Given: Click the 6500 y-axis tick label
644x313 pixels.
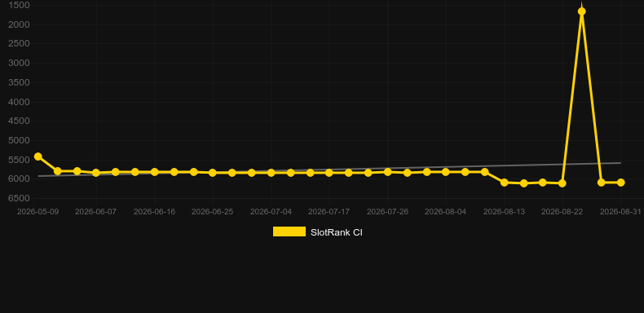Looking at the screenshot, I should pyautogui.click(x=19, y=198).
